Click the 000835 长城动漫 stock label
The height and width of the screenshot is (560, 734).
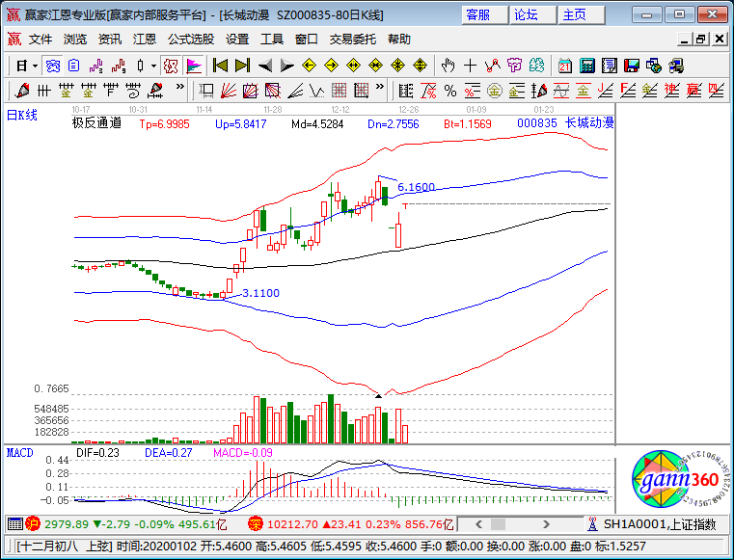tap(565, 123)
